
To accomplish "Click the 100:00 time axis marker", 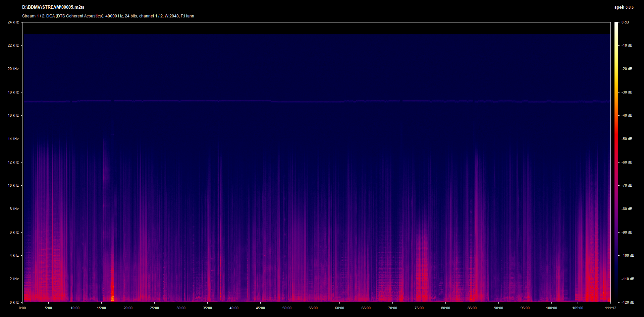I will [551, 308].
